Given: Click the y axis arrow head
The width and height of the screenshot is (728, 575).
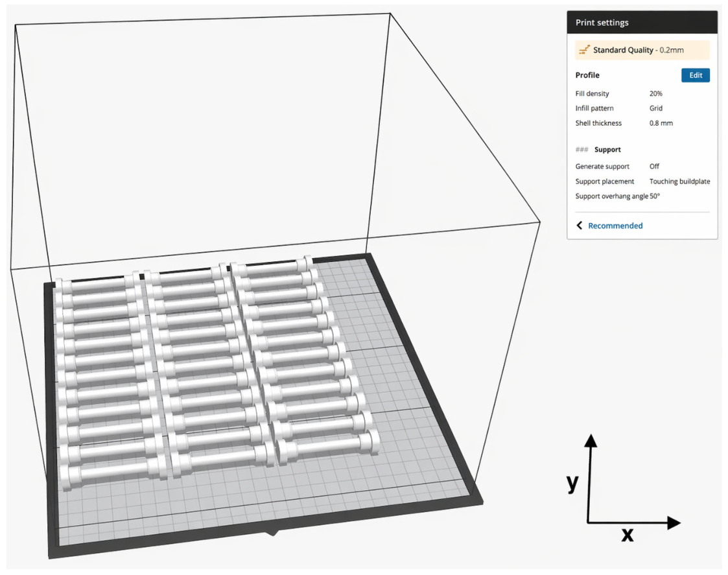Looking at the screenshot, I should [591, 441].
